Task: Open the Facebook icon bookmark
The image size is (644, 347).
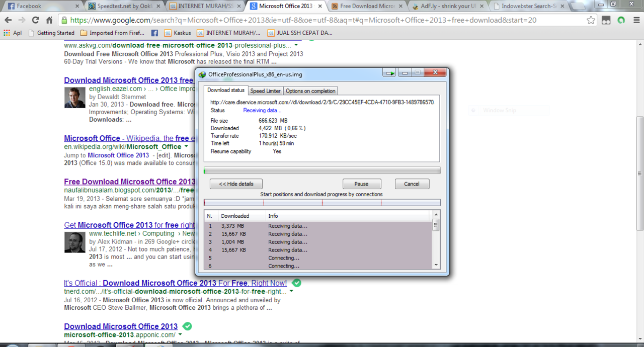Action: click(154, 33)
